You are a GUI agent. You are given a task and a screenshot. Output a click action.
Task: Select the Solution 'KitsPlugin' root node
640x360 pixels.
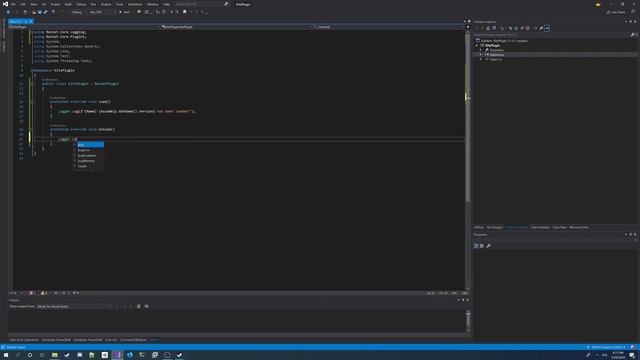(x=504, y=41)
